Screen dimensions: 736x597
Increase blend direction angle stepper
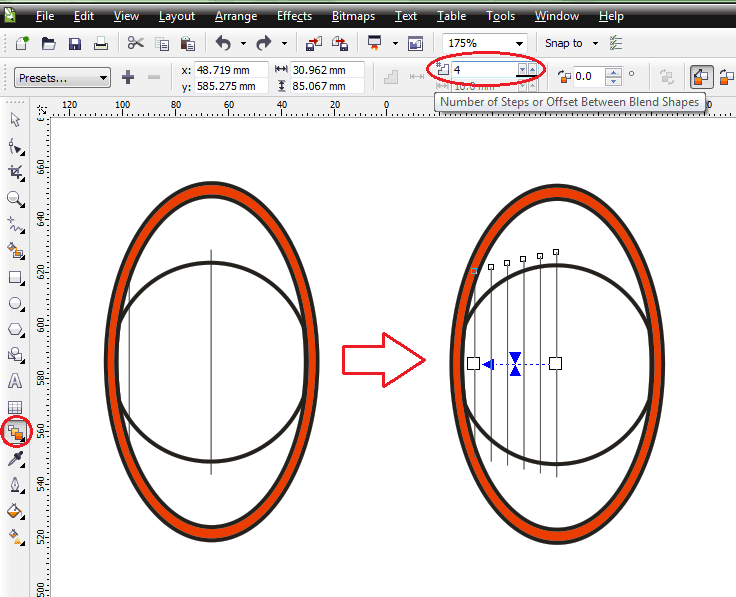coord(613,72)
